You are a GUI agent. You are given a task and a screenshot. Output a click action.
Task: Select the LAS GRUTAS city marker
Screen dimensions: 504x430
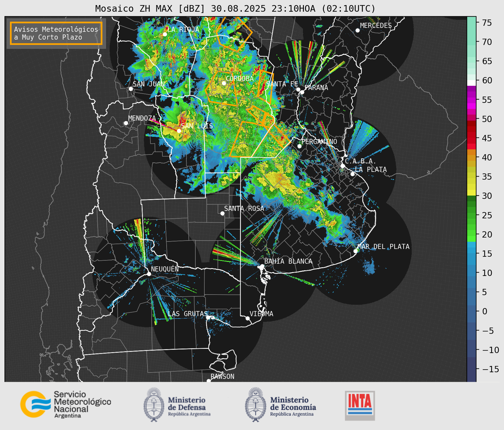tap(208, 317)
